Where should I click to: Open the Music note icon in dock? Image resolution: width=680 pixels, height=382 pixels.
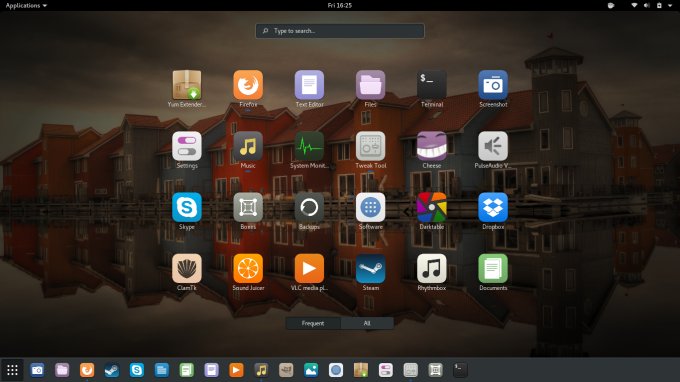pos(261,370)
